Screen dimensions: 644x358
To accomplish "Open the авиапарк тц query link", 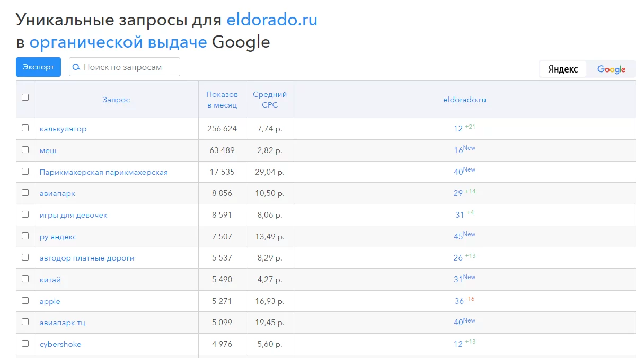I will click(x=63, y=323).
